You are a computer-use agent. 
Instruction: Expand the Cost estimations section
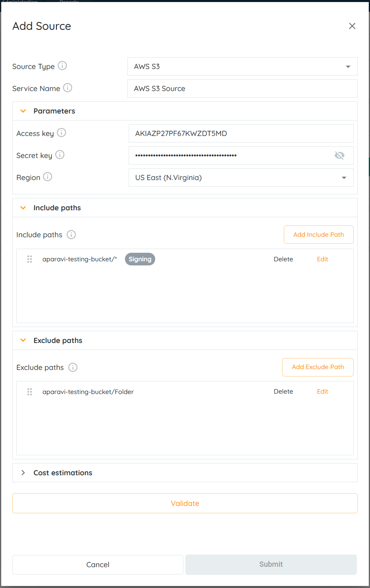(23, 472)
